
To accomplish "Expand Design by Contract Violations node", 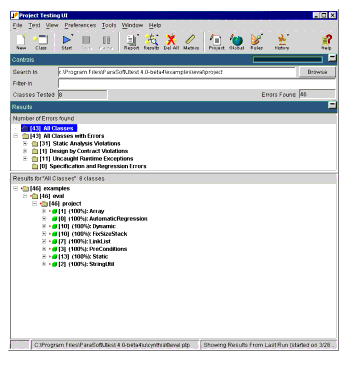I will [25, 151].
